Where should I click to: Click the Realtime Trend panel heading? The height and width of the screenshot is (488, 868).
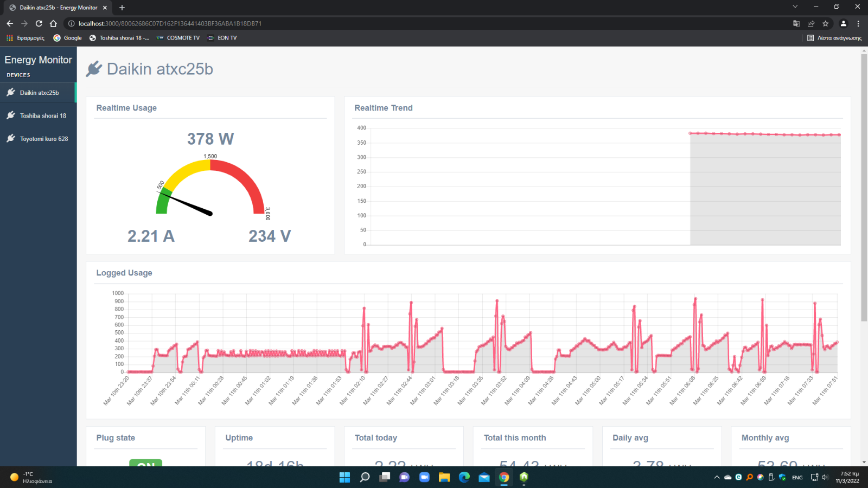[384, 108]
